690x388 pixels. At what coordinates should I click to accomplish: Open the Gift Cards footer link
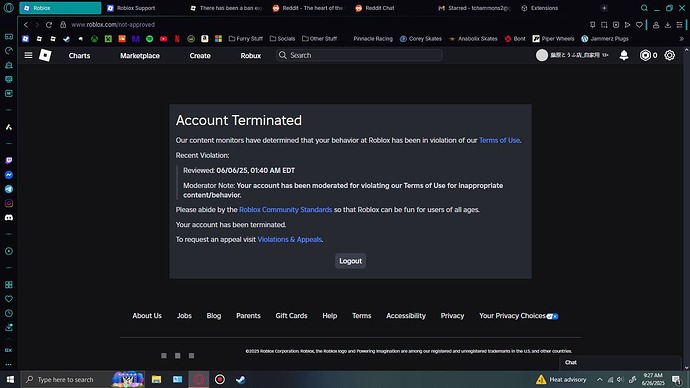(291, 316)
